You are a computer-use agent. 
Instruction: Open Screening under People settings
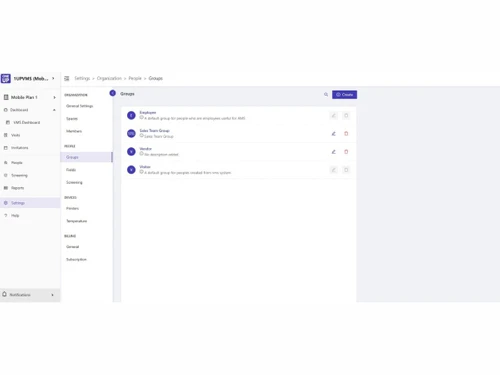tap(74, 182)
